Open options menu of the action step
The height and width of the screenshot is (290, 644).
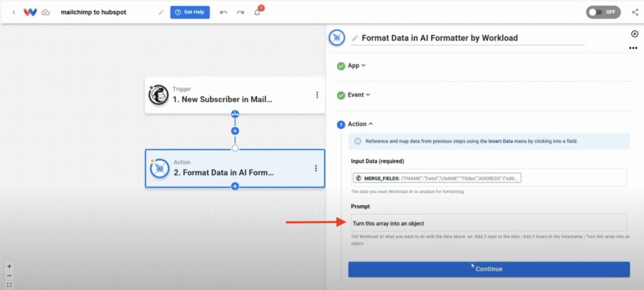[316, 169]
